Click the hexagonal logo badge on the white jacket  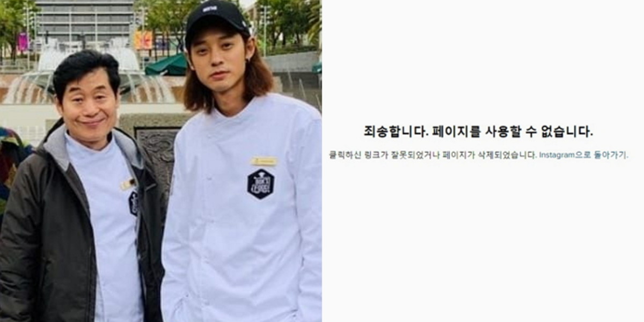pyautogui.click(x=261, y=184)
